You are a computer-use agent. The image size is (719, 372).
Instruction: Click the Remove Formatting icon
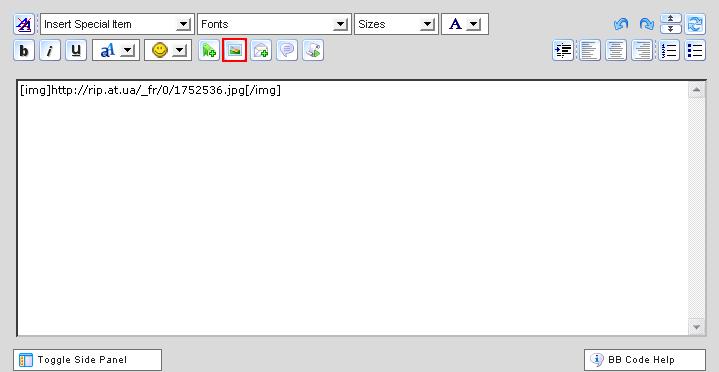tap(23, 24)
